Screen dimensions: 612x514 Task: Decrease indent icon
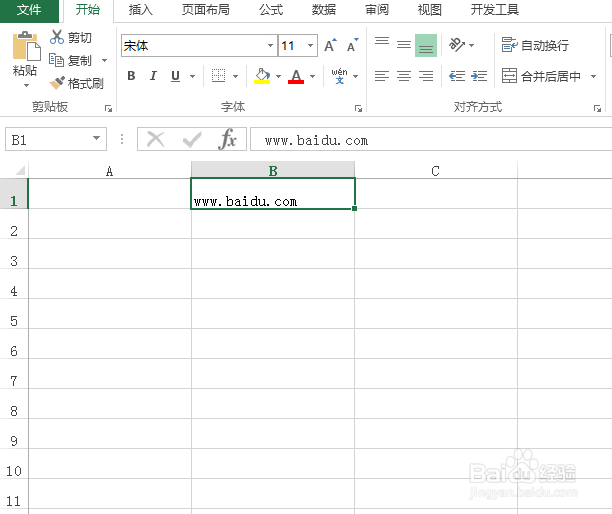pos(457,76)
